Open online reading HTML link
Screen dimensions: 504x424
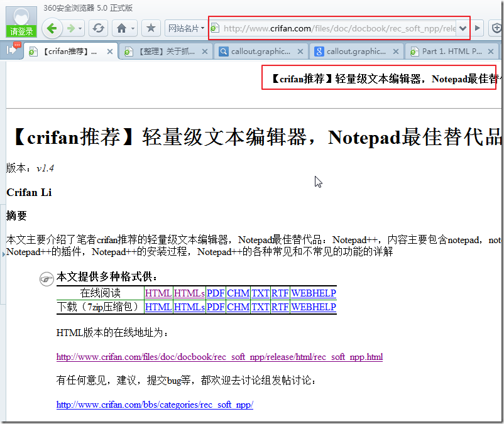158,293
